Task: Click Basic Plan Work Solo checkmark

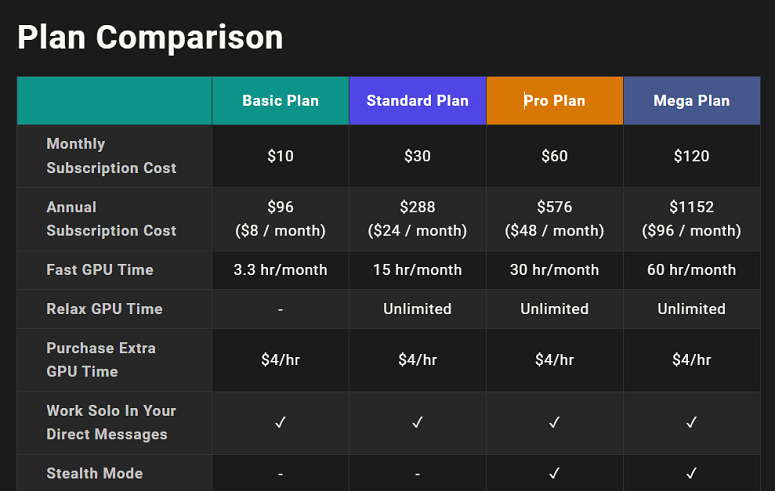Action: [280, 423]
